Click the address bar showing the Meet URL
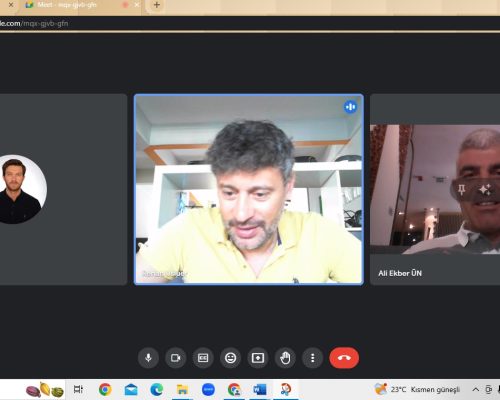The height and width of the screenshot is (400, 500). point(250,23)
